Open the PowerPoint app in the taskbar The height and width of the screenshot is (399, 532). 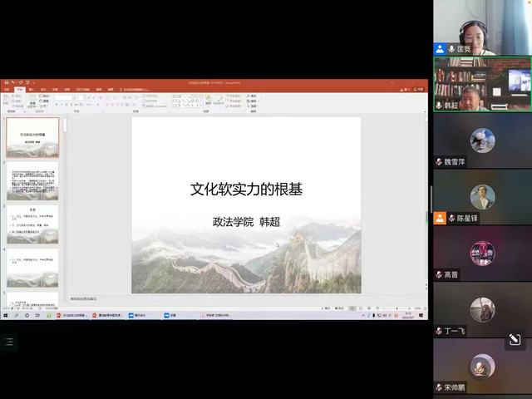(76, 316)
